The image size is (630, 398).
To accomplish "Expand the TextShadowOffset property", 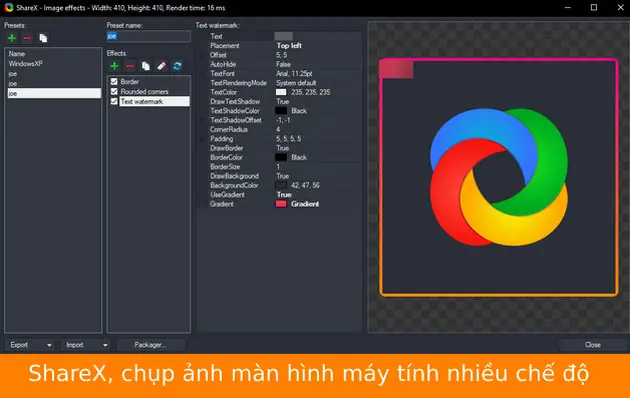I will [x=202, y=120].
